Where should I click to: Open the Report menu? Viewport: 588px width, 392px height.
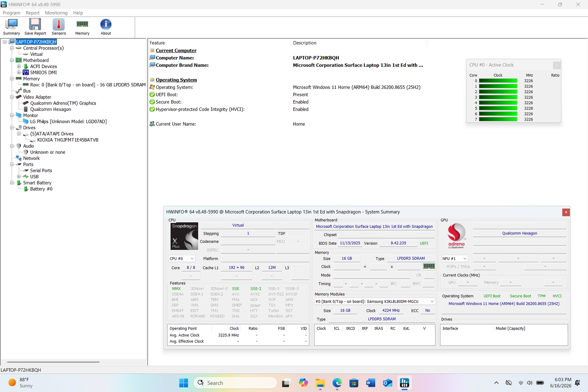coord(33,13)
